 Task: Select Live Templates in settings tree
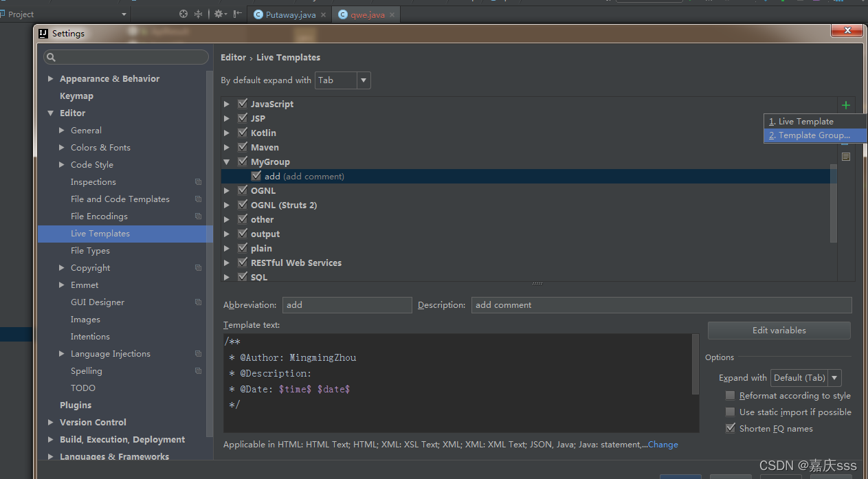(125, 234)
